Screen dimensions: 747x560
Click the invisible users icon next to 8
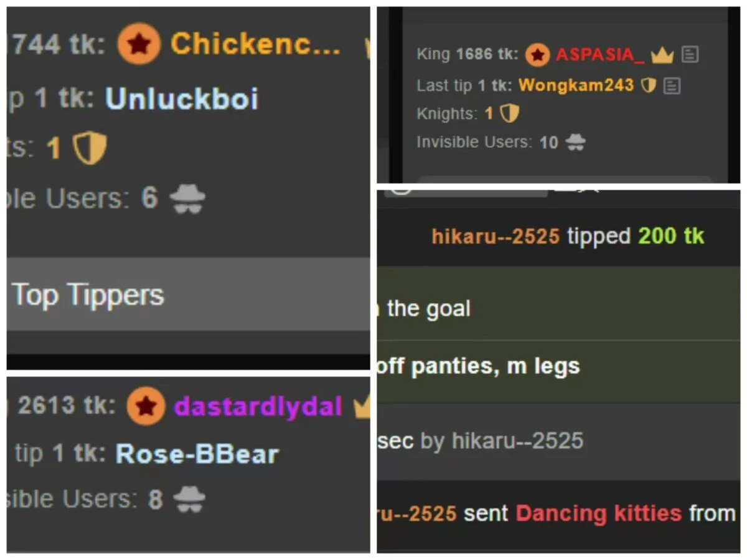point(189,500)
